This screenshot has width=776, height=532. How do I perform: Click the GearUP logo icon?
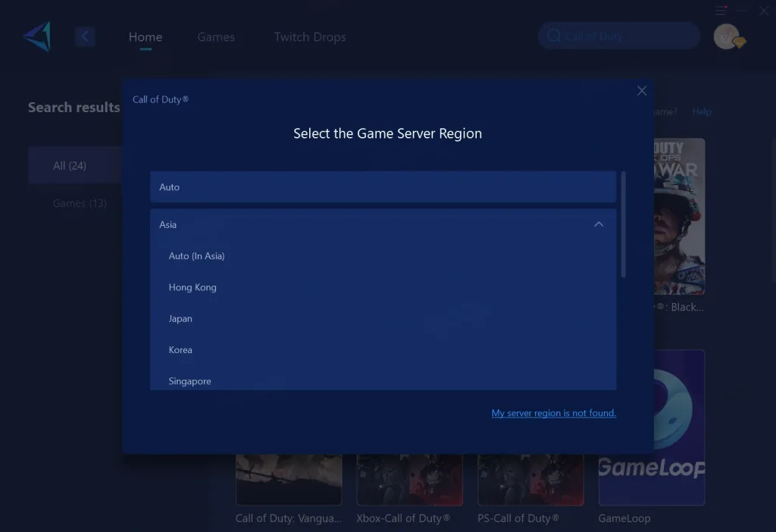click(36, 36)
